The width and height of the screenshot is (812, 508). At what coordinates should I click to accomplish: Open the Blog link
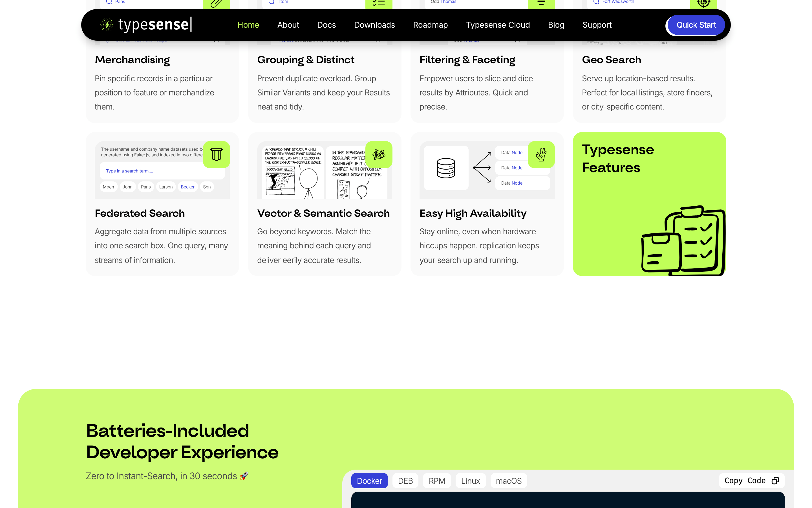(x=556, y=25)
